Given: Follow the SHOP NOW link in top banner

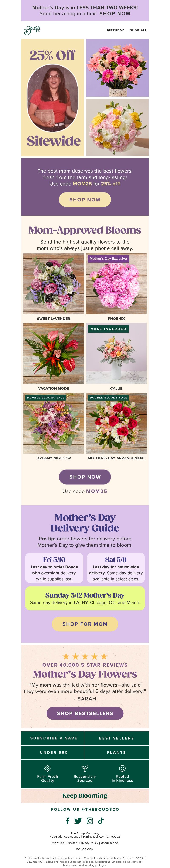Looking at the screenshot, I should pos(115,13).
